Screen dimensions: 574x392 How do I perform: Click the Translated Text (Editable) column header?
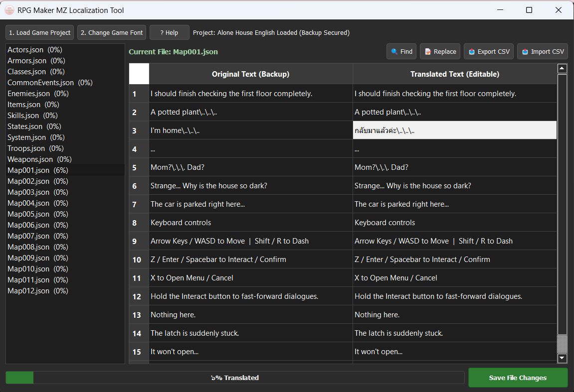455,74
